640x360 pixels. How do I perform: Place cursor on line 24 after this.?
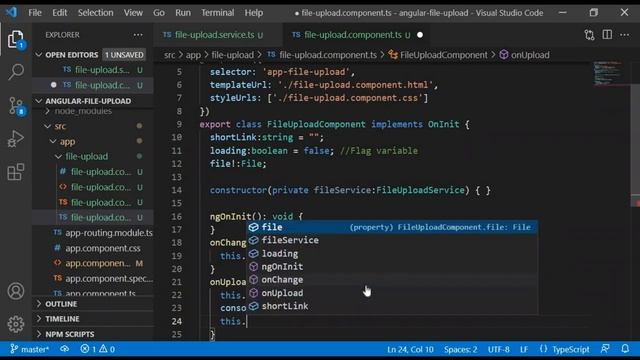(x=247, y=321)
